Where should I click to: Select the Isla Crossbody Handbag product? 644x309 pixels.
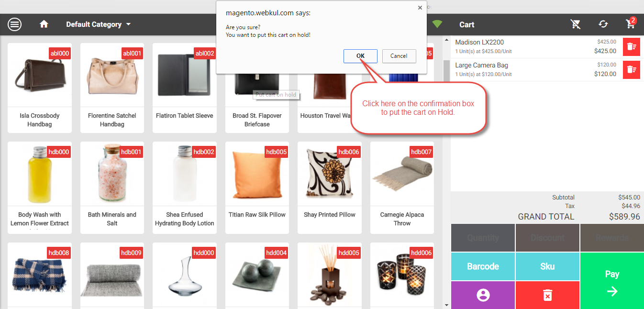pyautogui.click(x=40, y=88)
